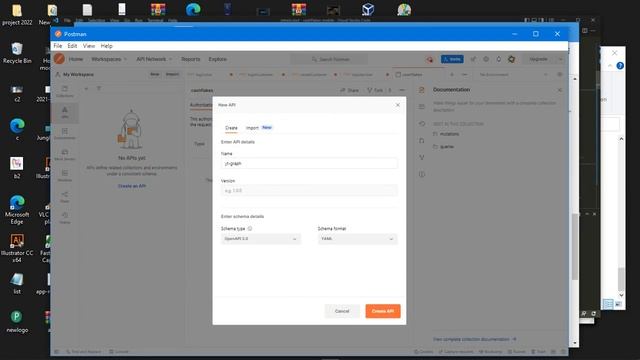Open the Schema format dropdown
640x360 pixels.
point(357,239)
